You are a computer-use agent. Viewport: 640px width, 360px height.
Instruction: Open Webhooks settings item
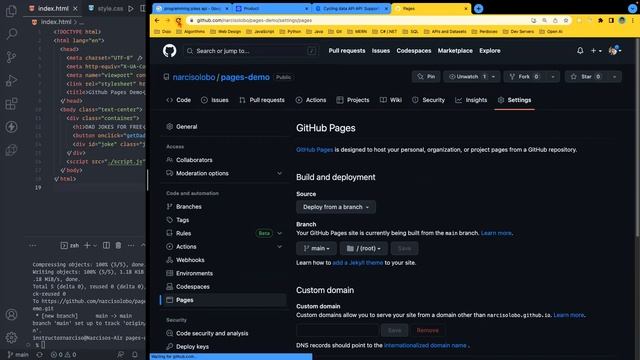[x=224, y=260]
